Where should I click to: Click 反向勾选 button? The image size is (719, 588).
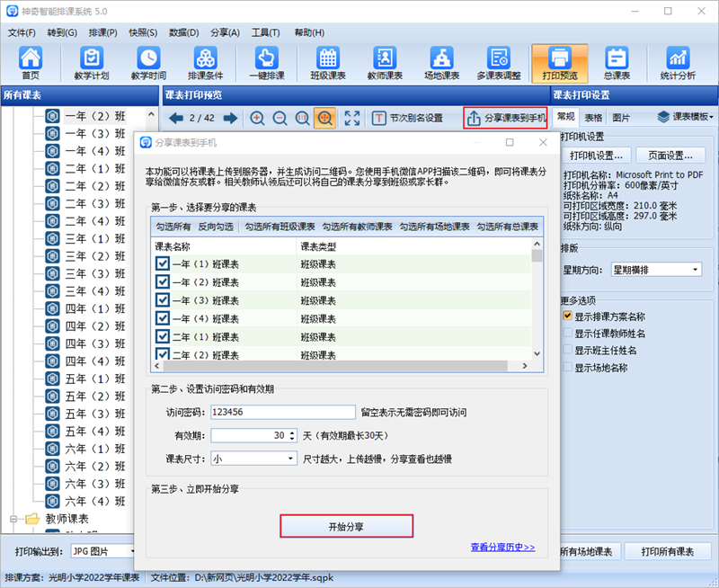coord(216,227)
